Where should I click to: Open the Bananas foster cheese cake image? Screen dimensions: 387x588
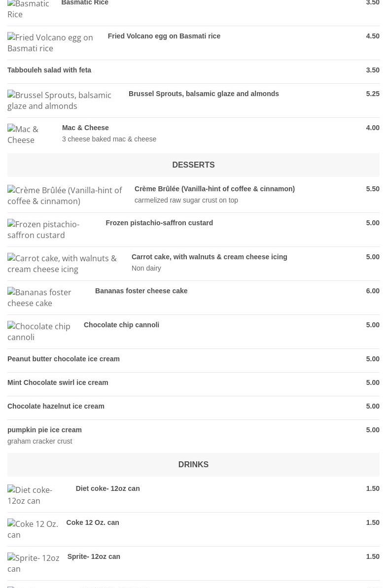[47, 298]
